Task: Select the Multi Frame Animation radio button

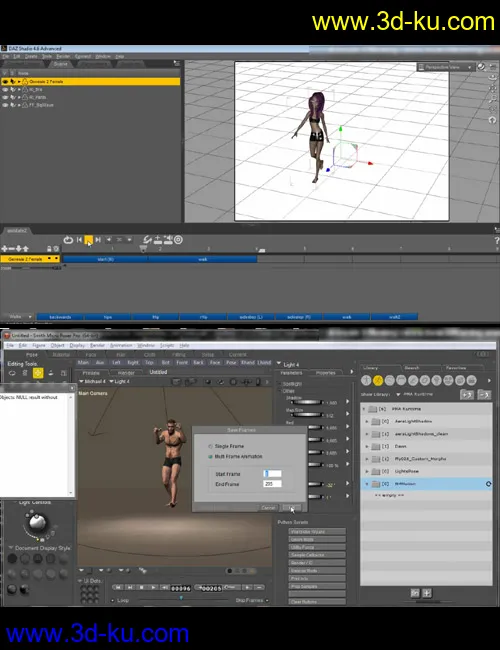Action: (210, 456)
